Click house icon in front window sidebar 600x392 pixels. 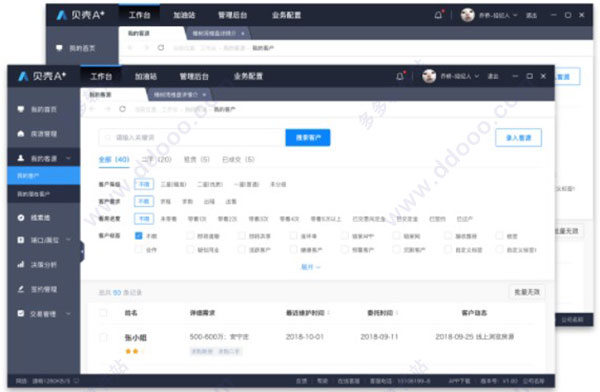pos(21,134)
